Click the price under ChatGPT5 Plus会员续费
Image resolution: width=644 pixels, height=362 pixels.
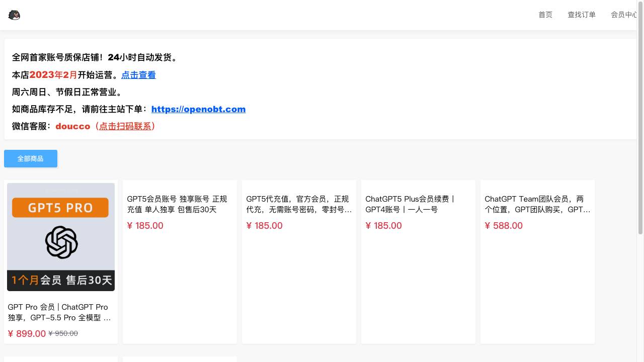pyautogui.click(x=384, y=226)
